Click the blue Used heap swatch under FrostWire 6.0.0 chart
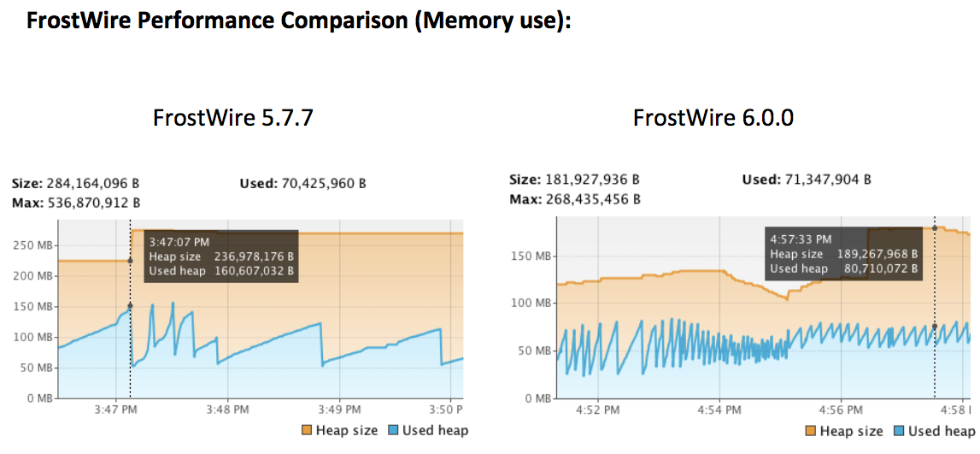The image size is (980, 454). (900, 431)
